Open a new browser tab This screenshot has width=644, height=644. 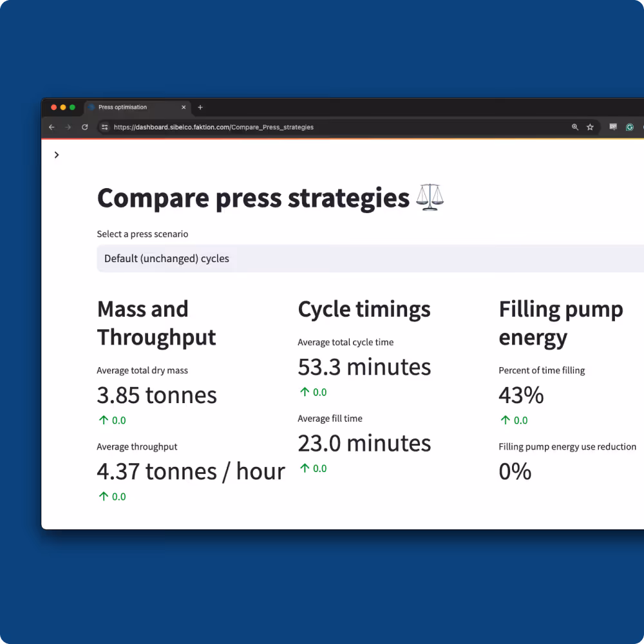pos(200,107)
